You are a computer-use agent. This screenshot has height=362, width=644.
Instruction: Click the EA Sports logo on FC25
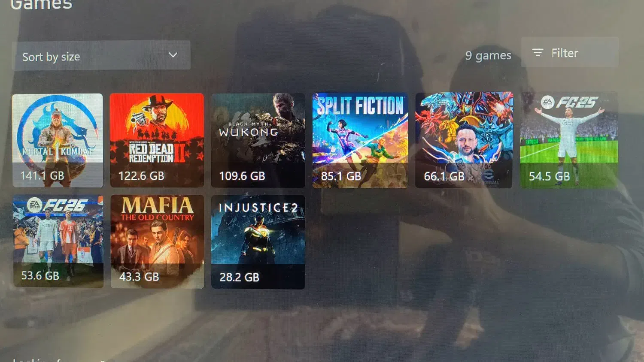[x=547, y=102]
